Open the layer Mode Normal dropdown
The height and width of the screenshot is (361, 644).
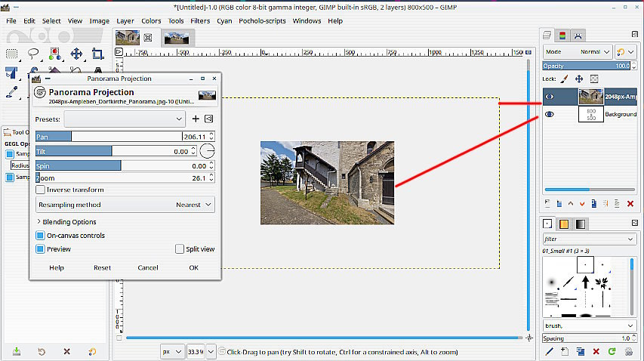577,52
